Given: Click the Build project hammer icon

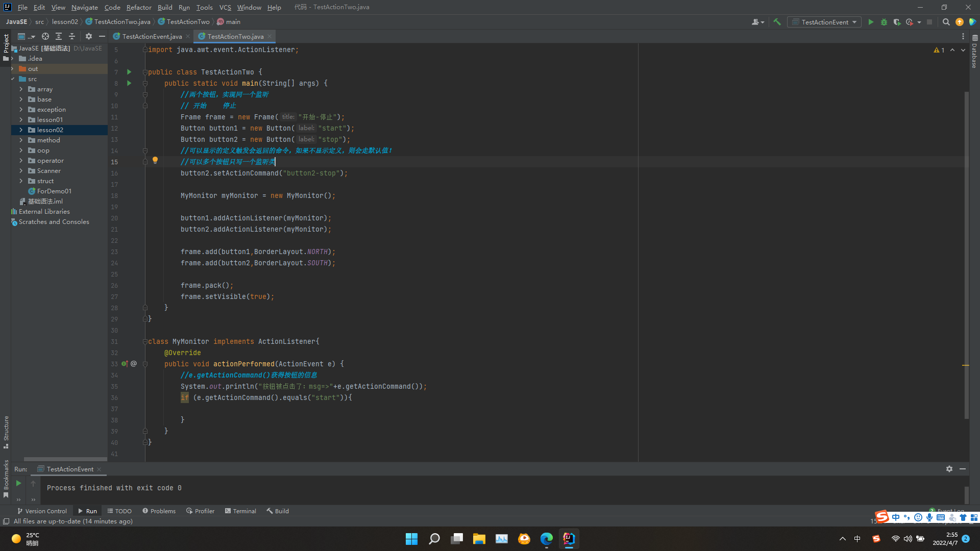Looking at the screenshot, I should [x=777, y=22].
